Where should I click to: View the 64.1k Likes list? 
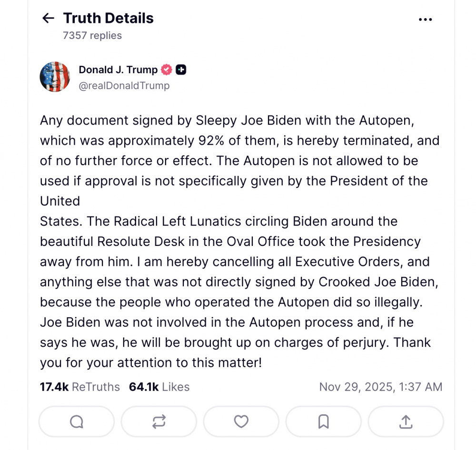(x=159, y=387)
